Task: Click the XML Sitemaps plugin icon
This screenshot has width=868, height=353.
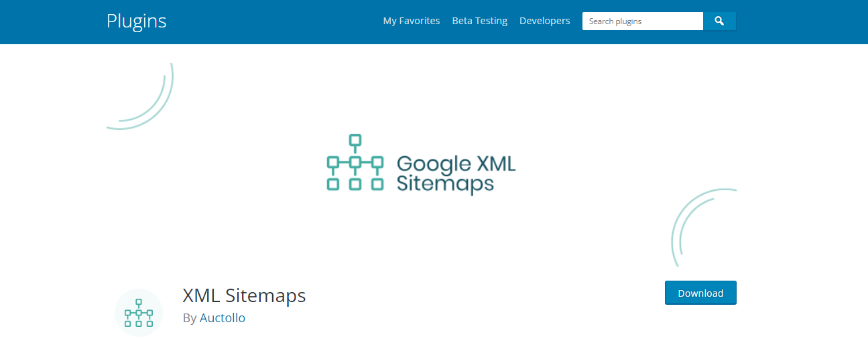Action: (139, 312)
